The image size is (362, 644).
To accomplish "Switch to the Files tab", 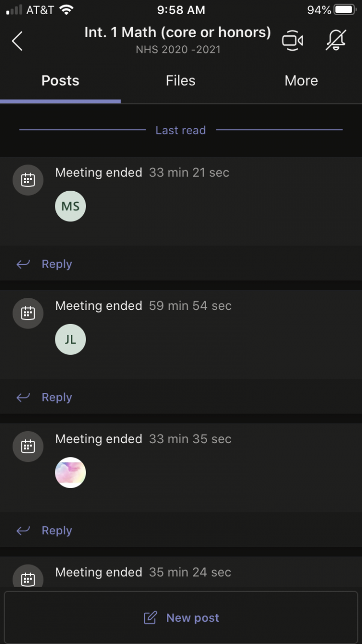I will pyautogui.click(x=180, y=81).
